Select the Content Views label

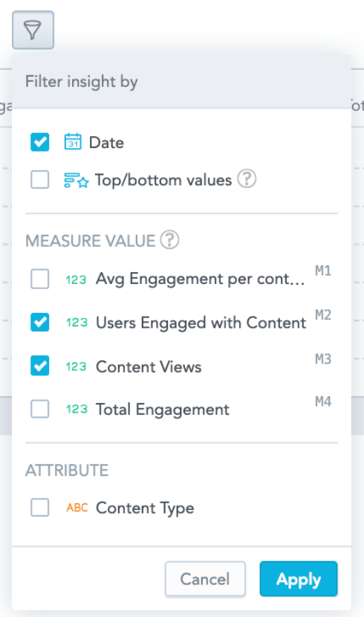pos(149,366)
